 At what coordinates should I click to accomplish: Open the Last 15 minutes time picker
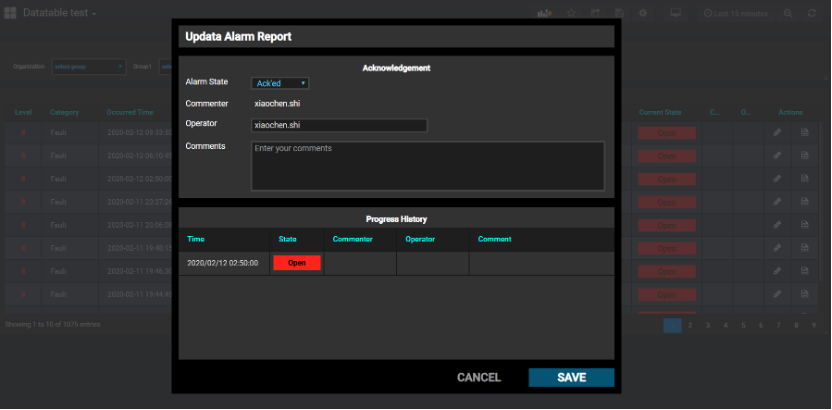coord(735,13)
